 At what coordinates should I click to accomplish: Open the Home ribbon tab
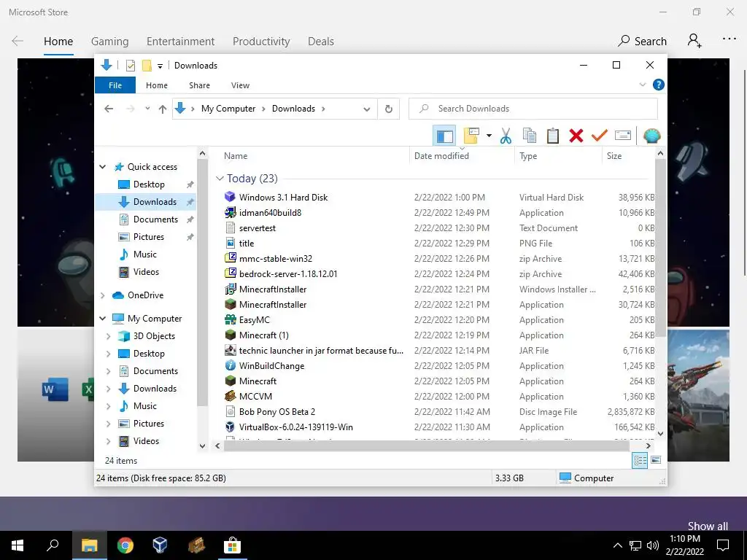pyautogui.click(x=157, y=85)
